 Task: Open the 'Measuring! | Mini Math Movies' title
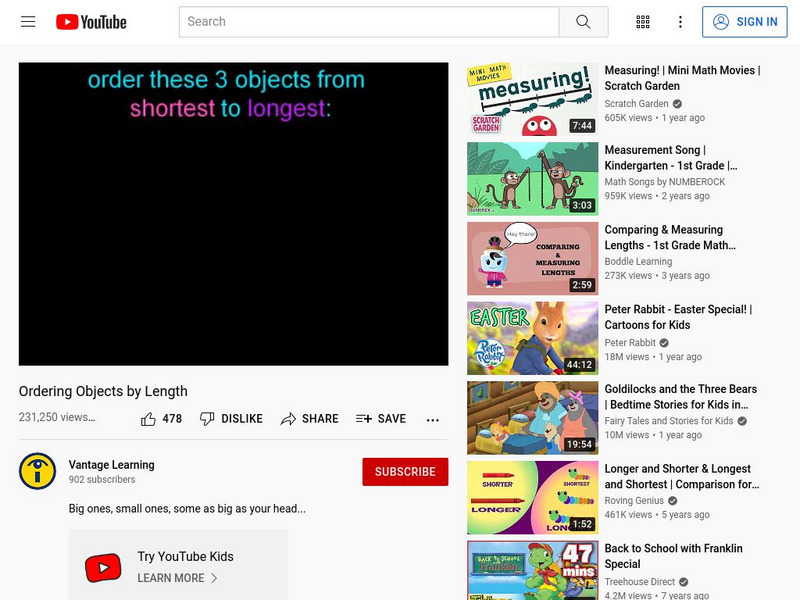[x=682, y=78]
